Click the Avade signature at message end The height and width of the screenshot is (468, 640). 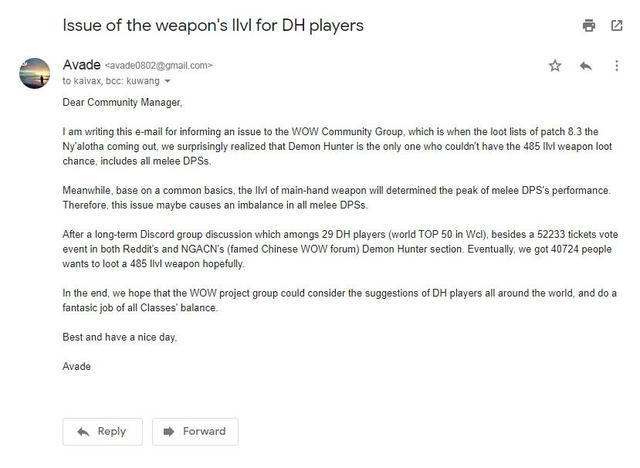pos(76,366)
